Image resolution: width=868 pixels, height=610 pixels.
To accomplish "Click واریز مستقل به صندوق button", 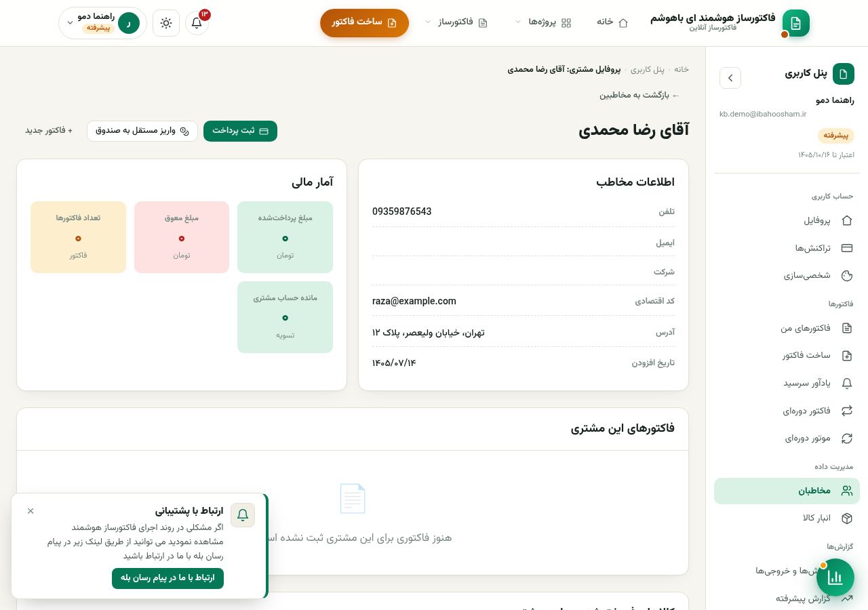I will 142,131.
